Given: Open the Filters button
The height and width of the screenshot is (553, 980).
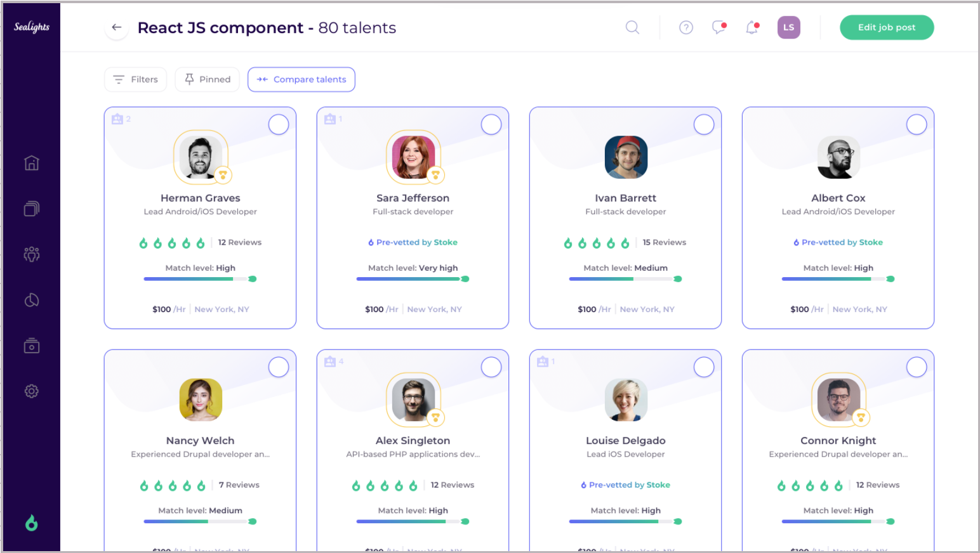Looking at the screenshot, I should click(135, 79).
